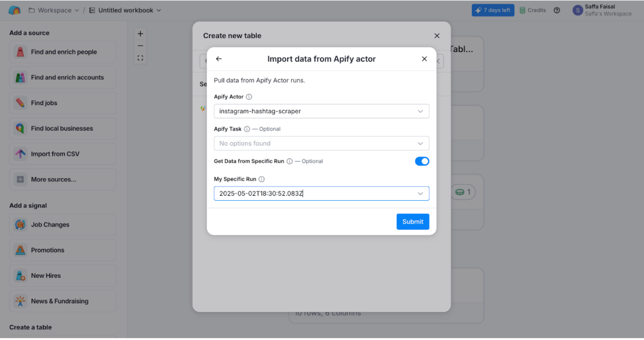Open the Apify Actor dropdown
Screen dimensions: 644x340
point(321,111)
